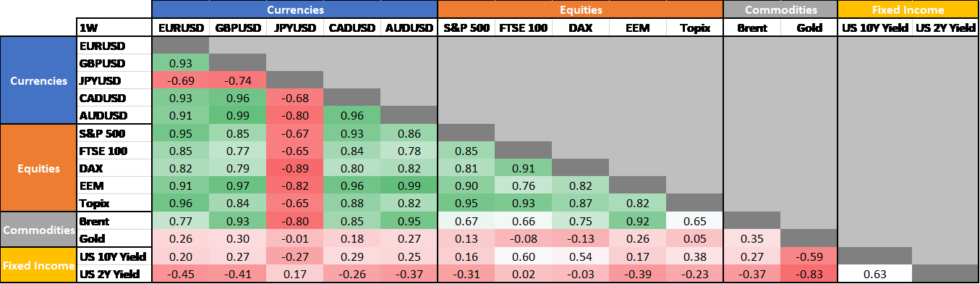Screen dimensions: 980x284
Task: Click the -0.83 US 2Y Yield-Gold cell
Action: pos(809,273)
